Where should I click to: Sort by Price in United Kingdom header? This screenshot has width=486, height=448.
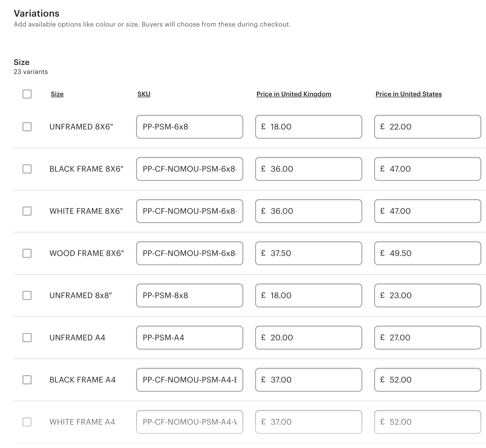point(294,94)
